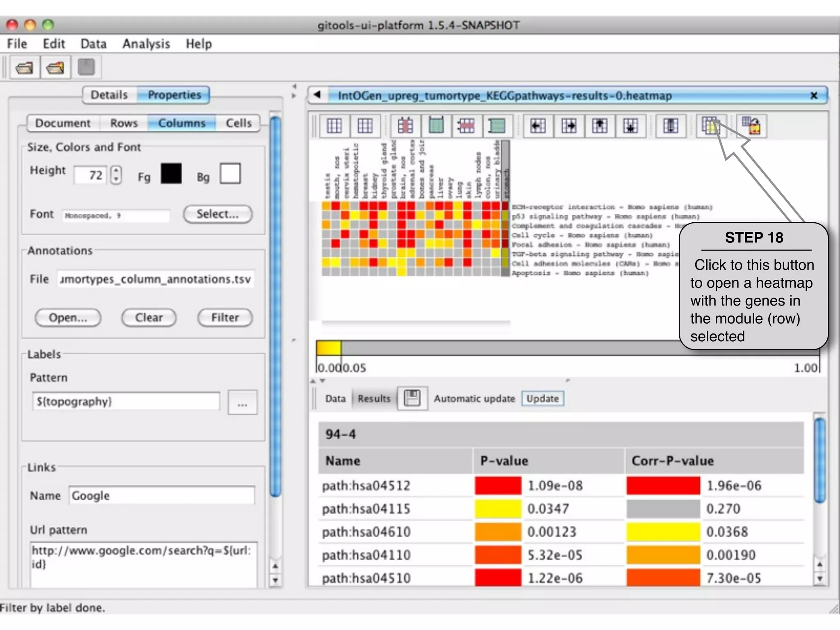Click the Height value field
840x630 pixels.
click(90, 176)
